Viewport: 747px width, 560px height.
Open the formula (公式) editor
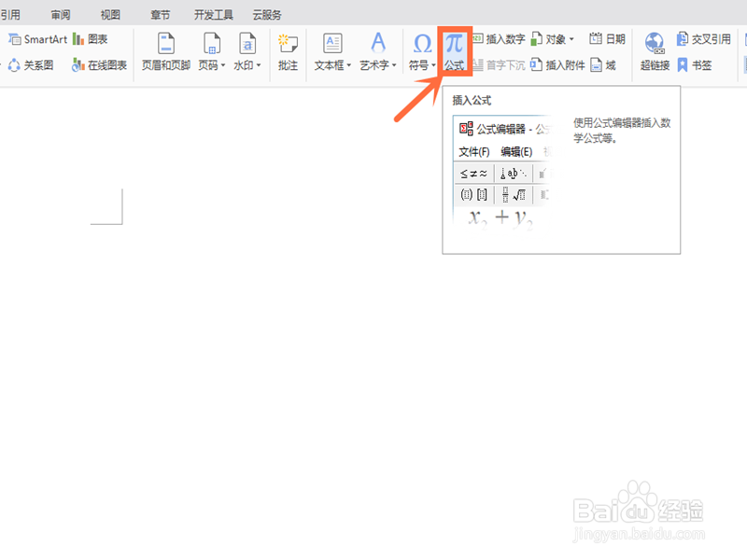[455, 51]
